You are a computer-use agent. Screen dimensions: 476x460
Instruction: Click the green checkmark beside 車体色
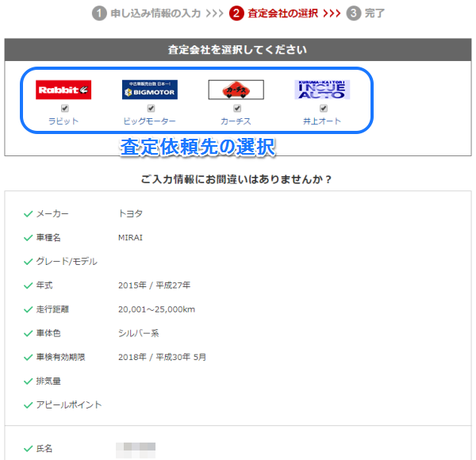29,333
